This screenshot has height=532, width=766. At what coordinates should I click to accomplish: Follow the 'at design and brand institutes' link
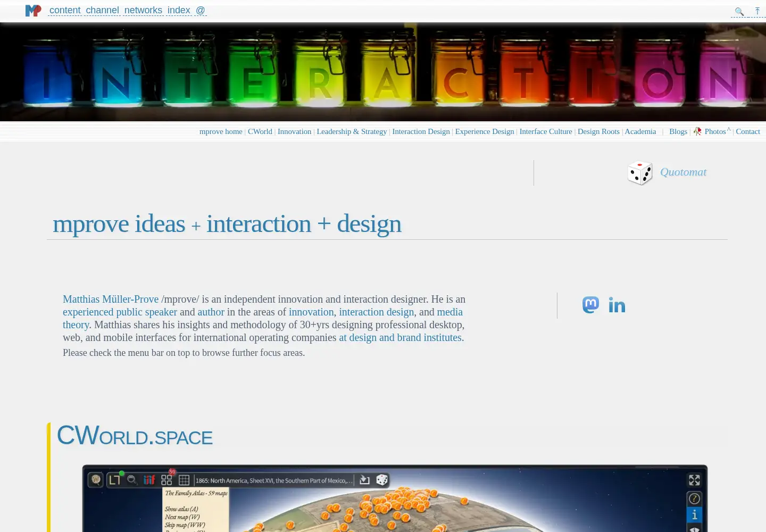(x=400, y=337)
